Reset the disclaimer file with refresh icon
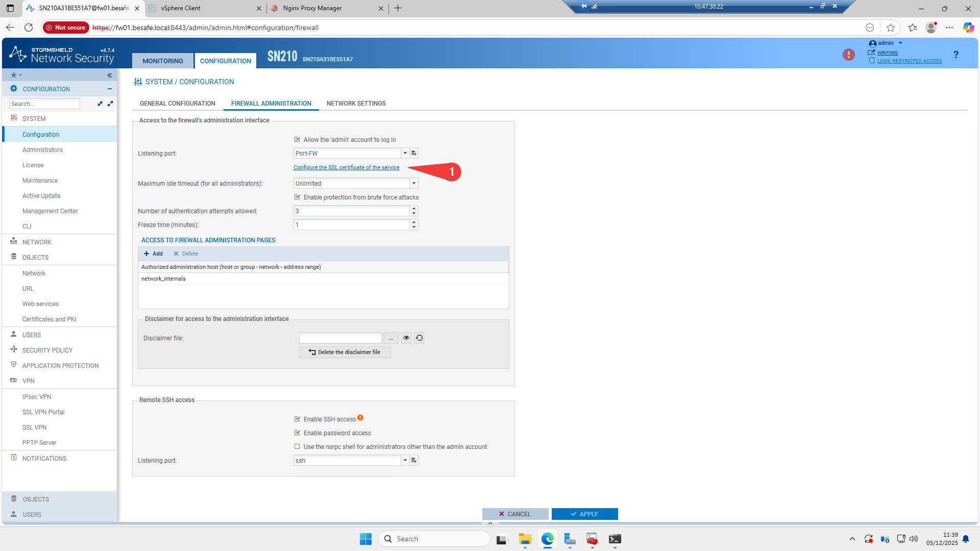The height and width of the screenshot is (551, 980). (419, 338)
